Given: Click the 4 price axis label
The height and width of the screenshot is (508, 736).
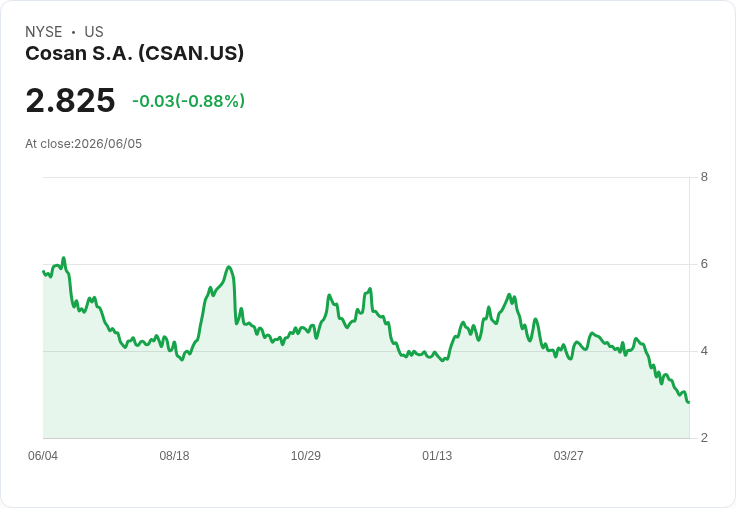Looking at the screenshot, I should (x=704, y=351).
